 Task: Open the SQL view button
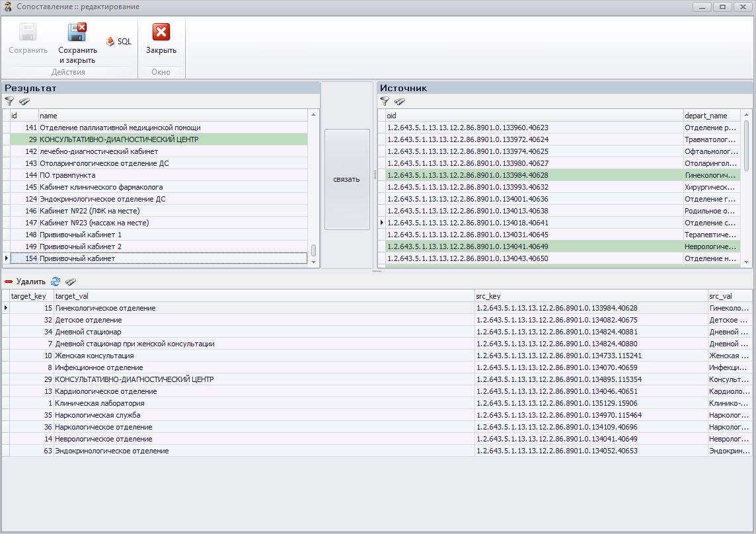(119, 42)
